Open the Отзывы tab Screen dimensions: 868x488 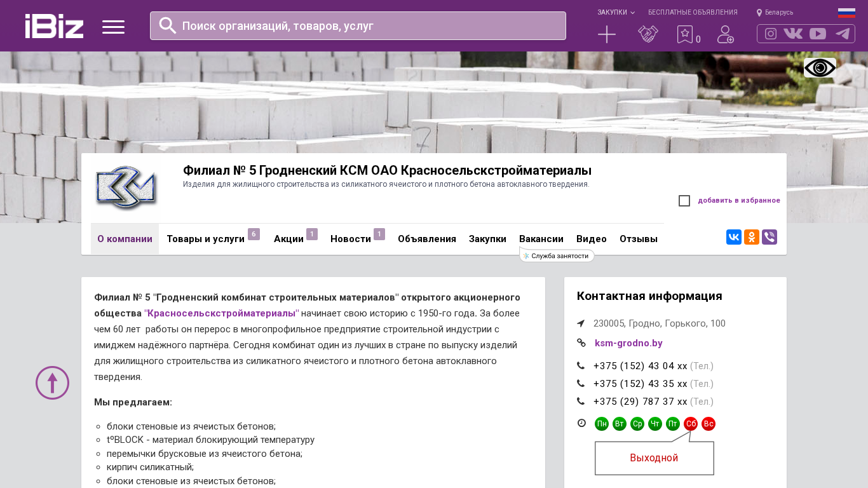(x=639, y=239)
